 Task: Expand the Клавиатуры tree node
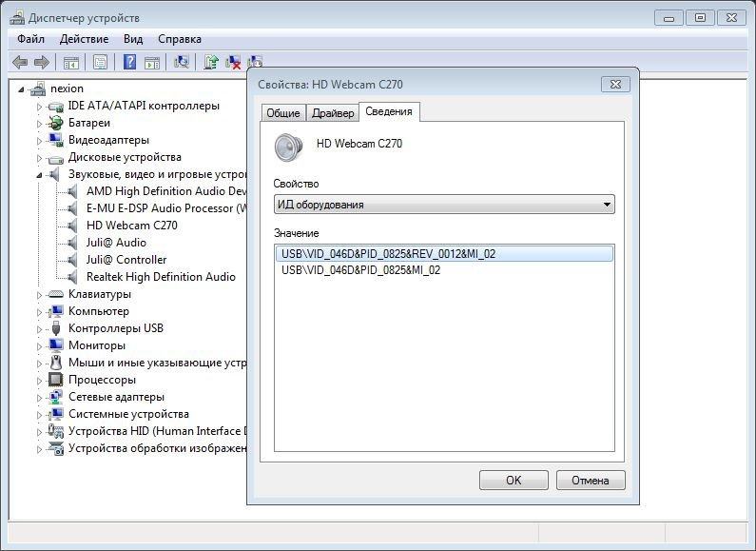[x=40, y=294]
